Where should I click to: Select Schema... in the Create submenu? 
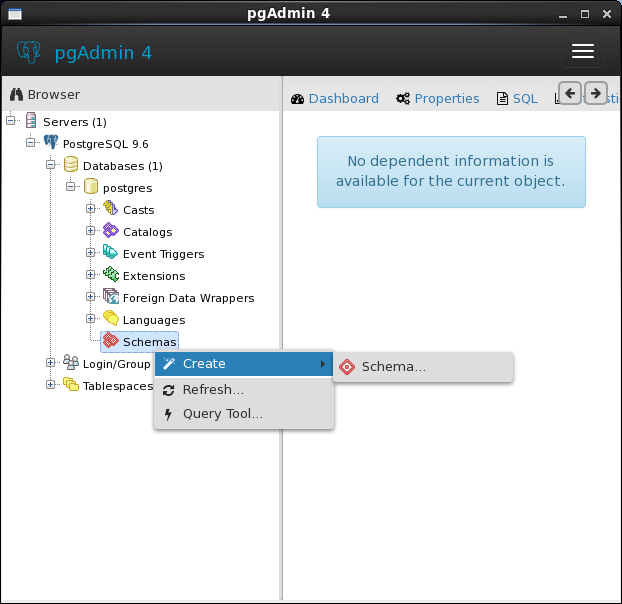pos(423,367)
